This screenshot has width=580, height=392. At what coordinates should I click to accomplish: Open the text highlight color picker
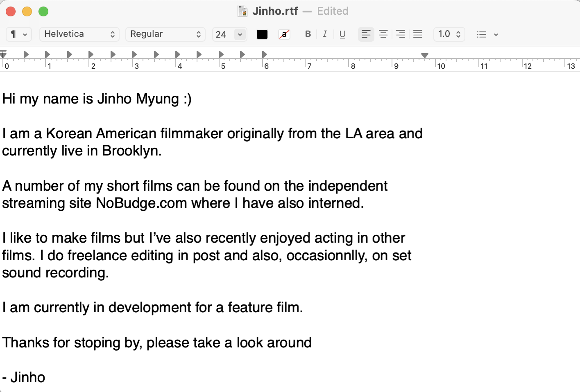click(x=284, y=34)
